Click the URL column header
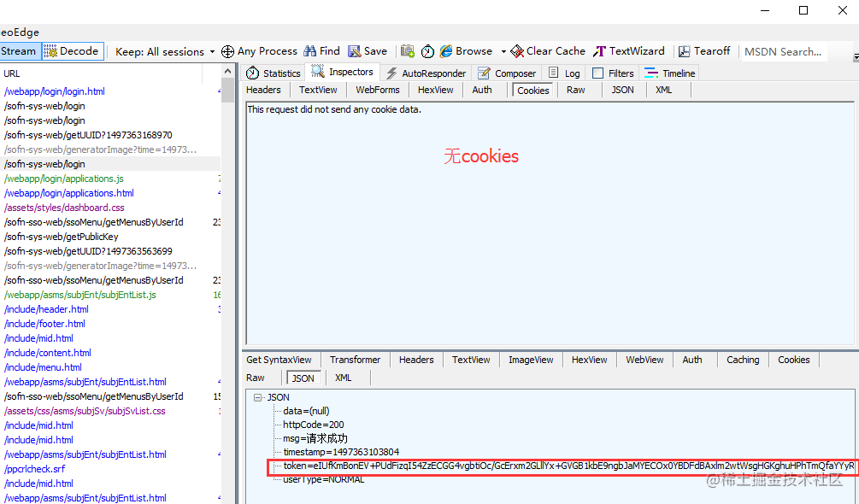 tap(102, 73)
